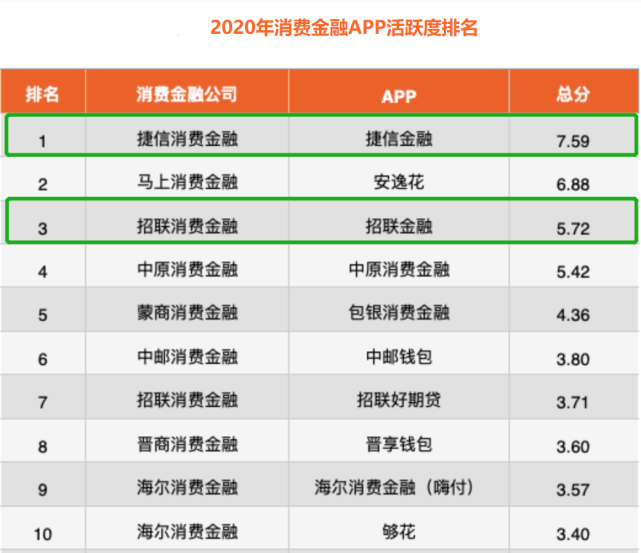Select score cell 5.72
The height and width of the screenshot is (553, 641).
(x=573, y=229)
